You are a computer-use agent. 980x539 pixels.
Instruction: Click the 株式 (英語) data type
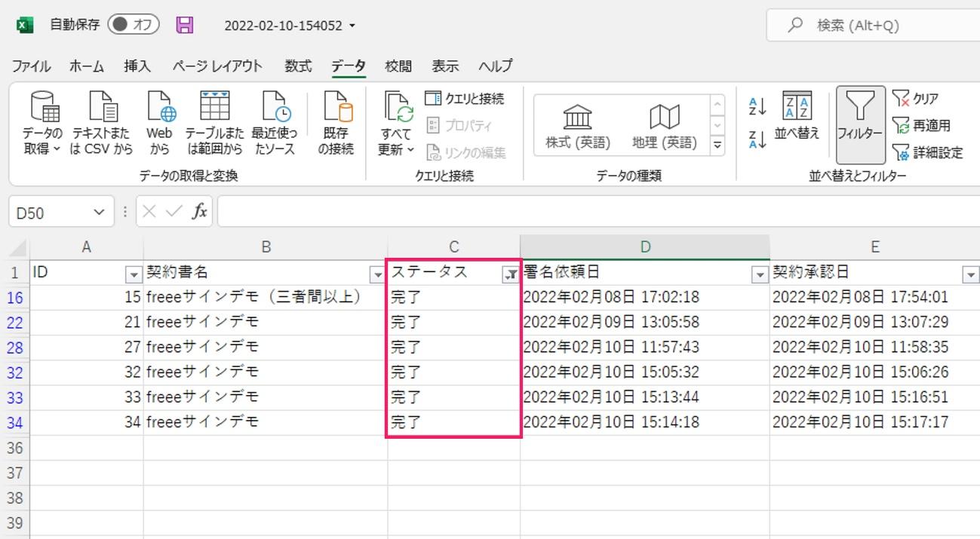pos(578,127)
